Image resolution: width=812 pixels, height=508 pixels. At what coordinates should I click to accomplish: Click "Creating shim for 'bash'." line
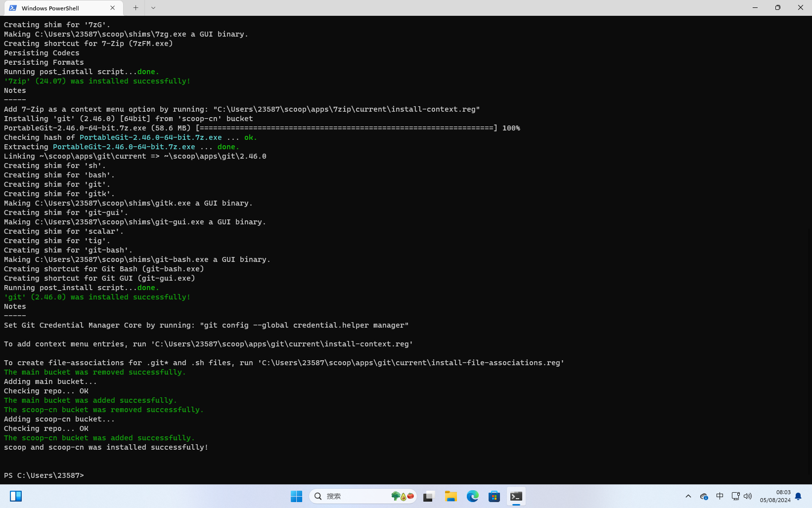[59, 175]
